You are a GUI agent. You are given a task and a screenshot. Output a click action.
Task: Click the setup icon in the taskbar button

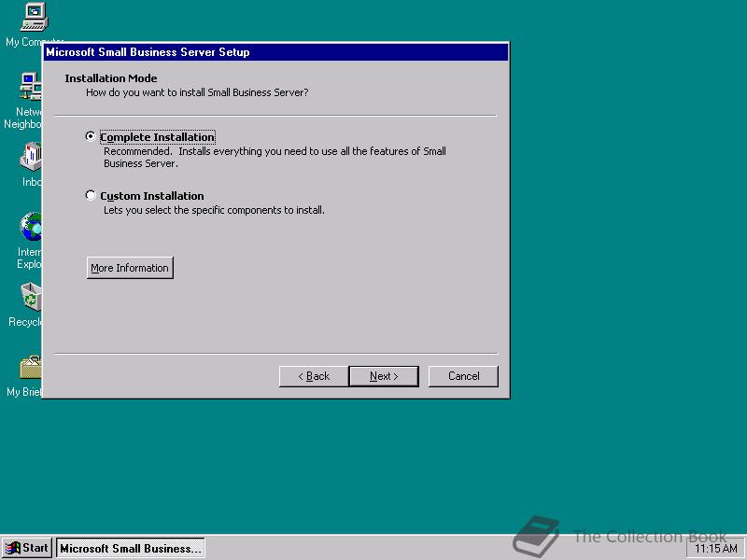point(65,548)
